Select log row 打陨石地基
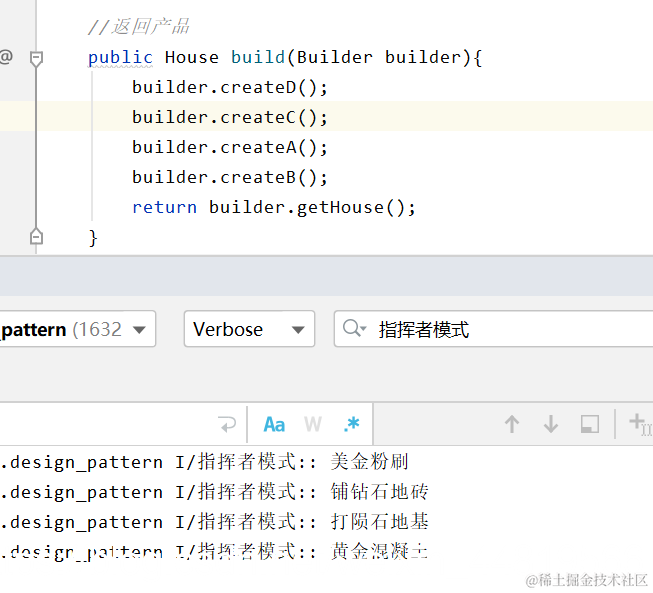Screen dimensions: 653x593 pos(214,522)
